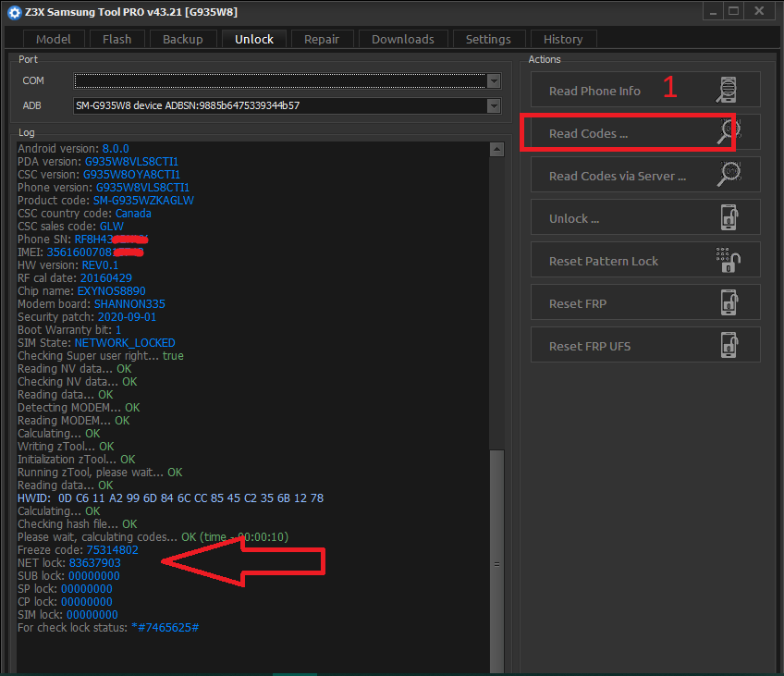Click the HW version REV0.1 value
Screen dimensions: 784x676
(x=100, y=265)
